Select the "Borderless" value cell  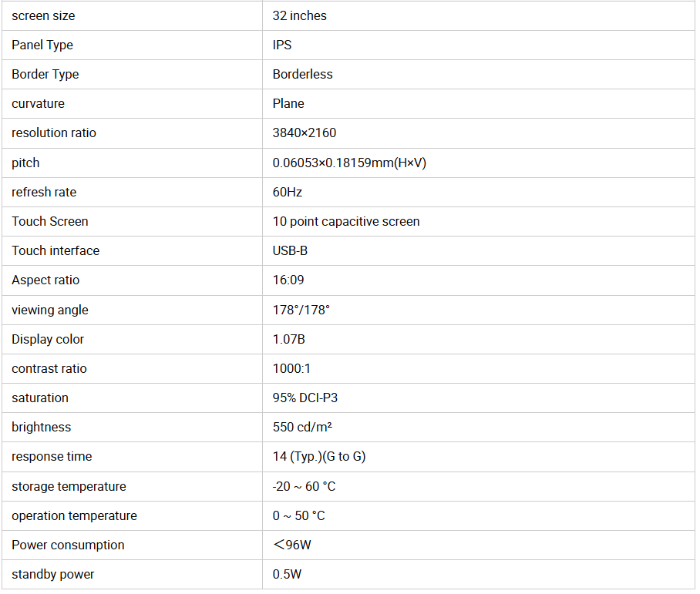point(302,74)
